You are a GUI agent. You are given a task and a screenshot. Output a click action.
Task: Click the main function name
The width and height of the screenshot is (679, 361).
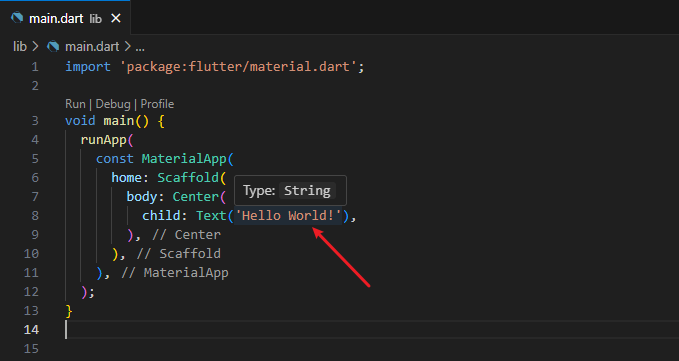(x=118, y=120)
